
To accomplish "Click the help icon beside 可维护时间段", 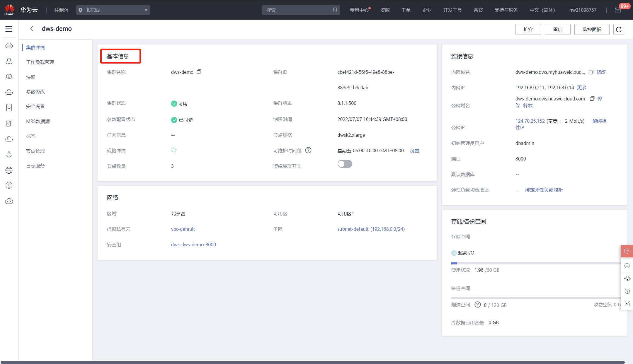I will (308, 150).
